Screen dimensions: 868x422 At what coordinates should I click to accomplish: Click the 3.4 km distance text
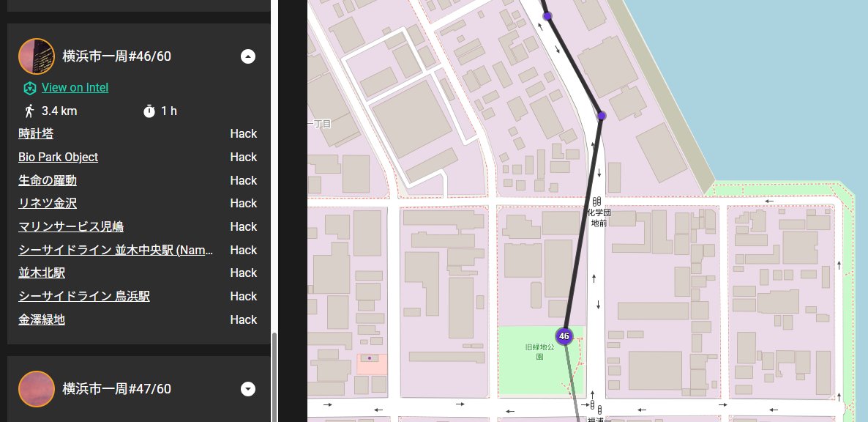pyautogui.click(x=59, y=111)
